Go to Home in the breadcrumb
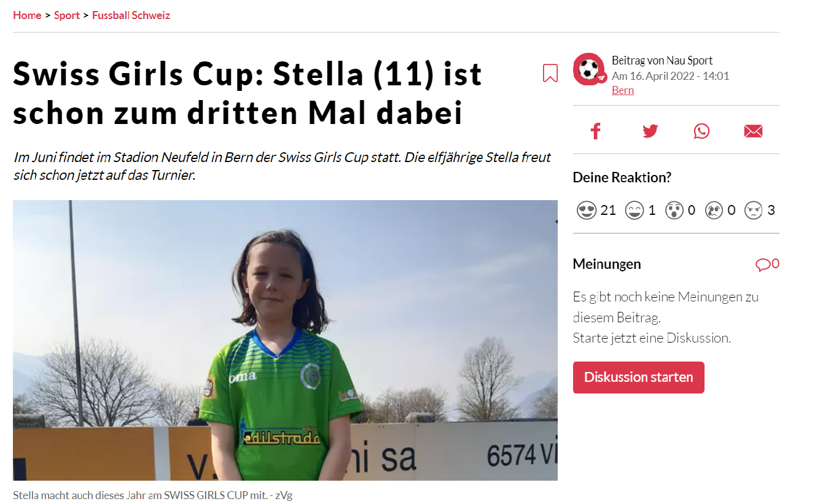The width and height of the screenshot is (820, 504). coord(27,15)
